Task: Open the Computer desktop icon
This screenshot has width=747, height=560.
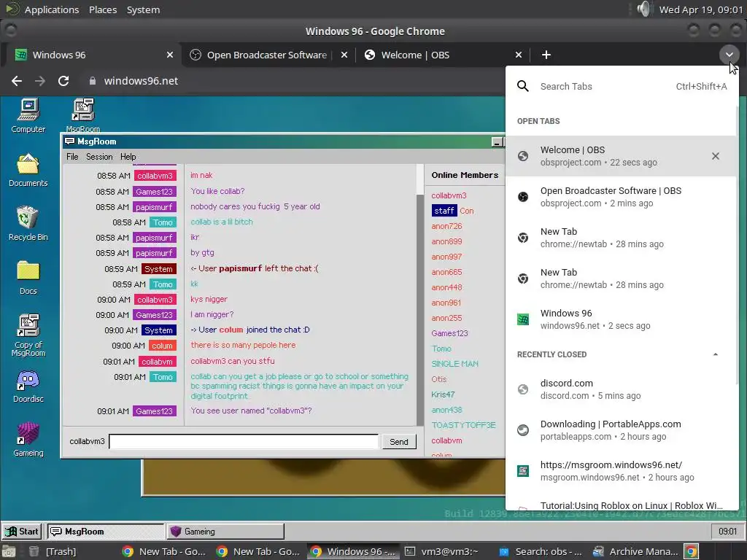Action: 28,116
